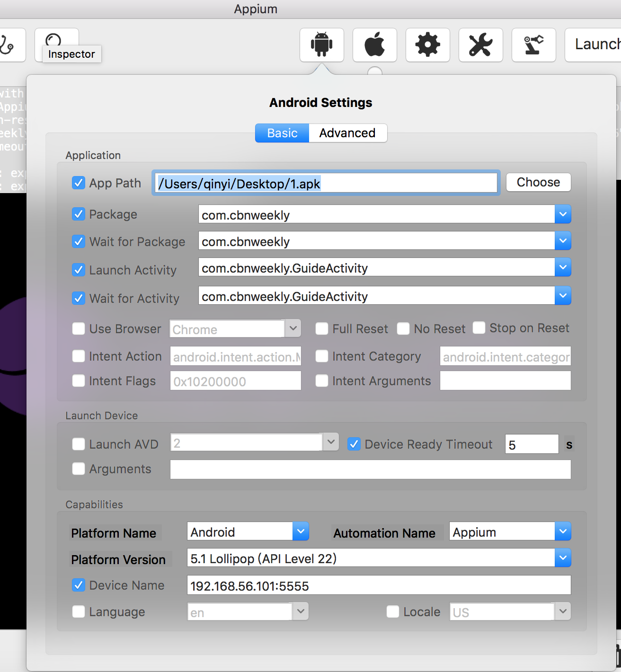Click the Launch Activity text field

click(x=377, y=267)
